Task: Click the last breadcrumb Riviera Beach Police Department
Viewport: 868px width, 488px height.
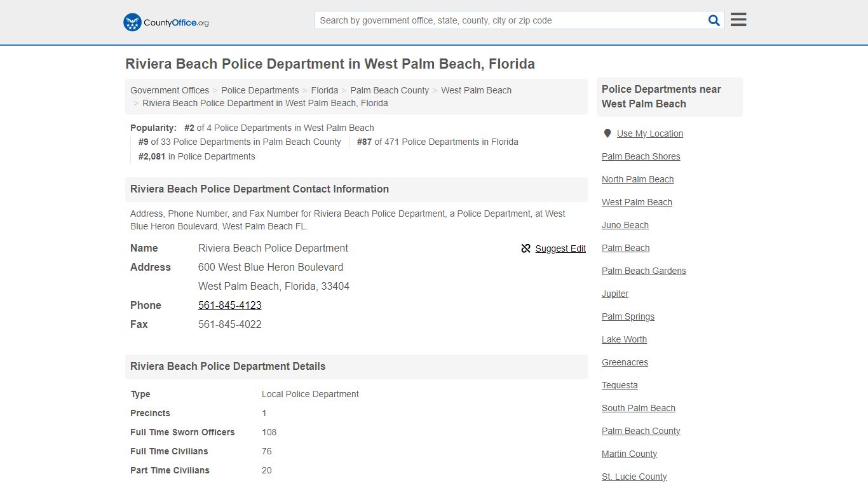Action: pyautogui.click(x=265, y=103)
